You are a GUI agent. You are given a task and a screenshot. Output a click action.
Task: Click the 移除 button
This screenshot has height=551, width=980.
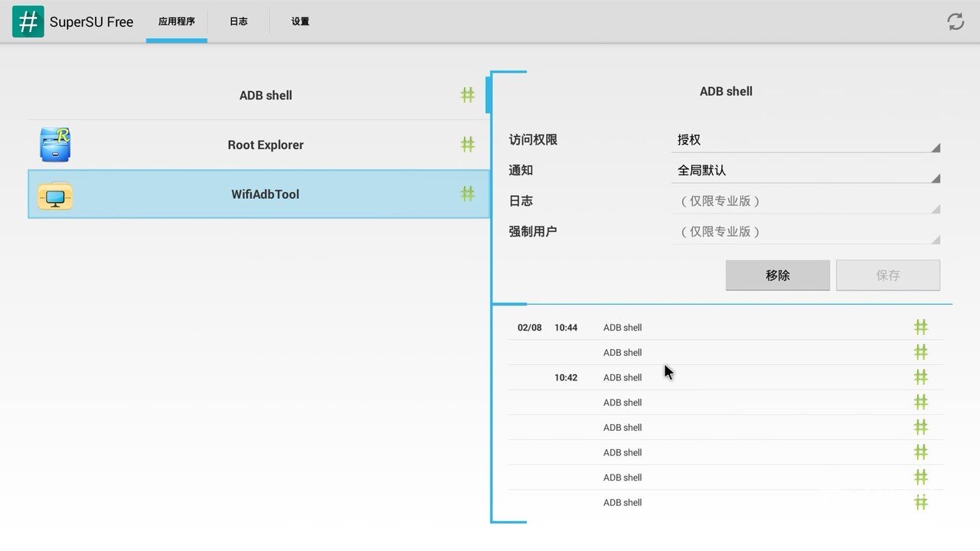point(778,275)
